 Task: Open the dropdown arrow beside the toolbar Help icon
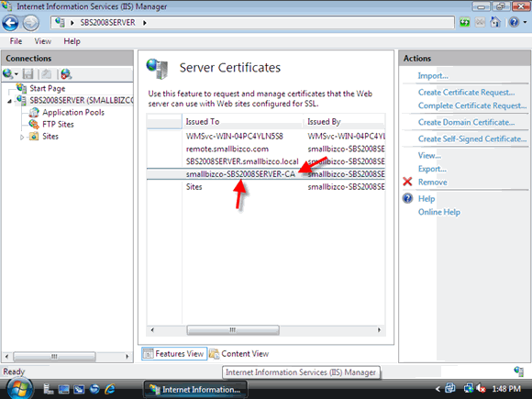click(525, 22)
